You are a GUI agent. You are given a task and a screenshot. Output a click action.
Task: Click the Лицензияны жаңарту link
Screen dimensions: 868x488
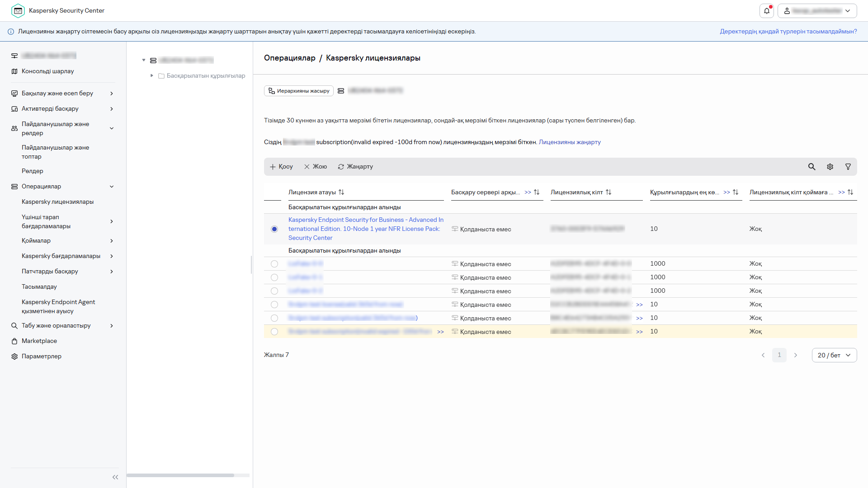pos(570,142)
